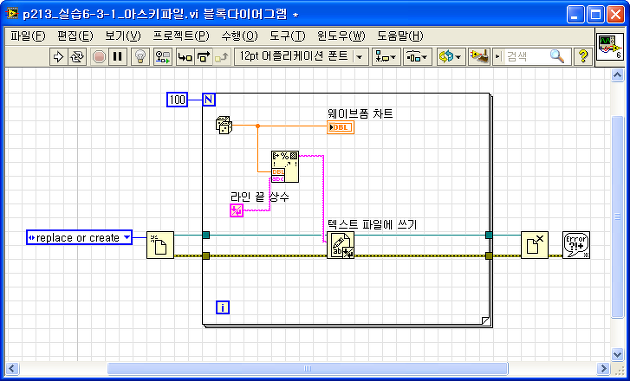Pause execution with the Pause button
The image size is (630, 381).
point(117,57)
